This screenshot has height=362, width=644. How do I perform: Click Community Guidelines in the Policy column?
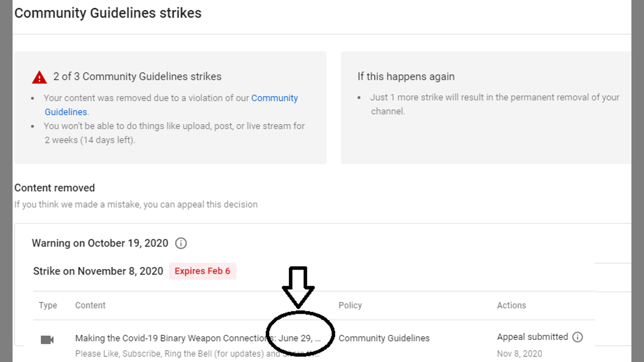click(x=384, y=338)
